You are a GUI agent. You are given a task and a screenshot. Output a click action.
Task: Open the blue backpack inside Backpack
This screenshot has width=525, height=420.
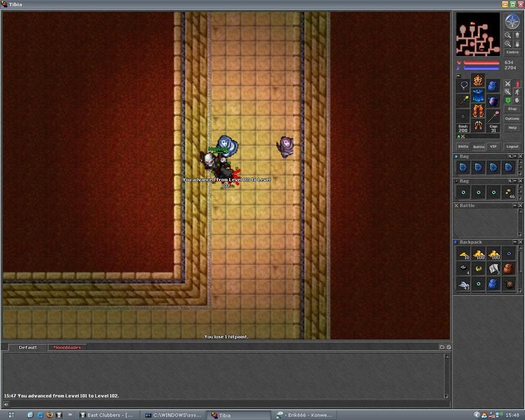494,284
